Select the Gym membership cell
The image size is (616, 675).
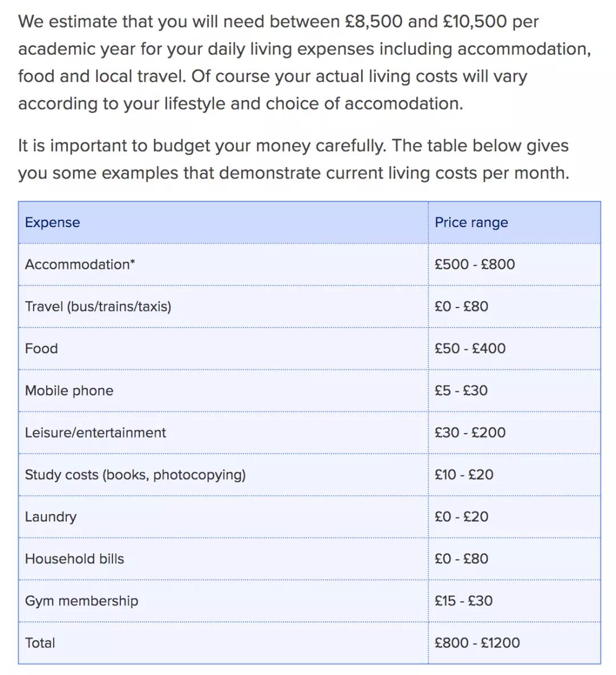82,601
